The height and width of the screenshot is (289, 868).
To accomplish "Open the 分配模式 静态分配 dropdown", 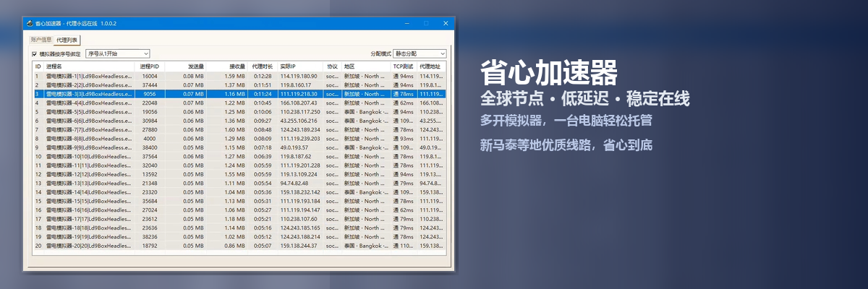I will pyautogui.click(x=420, y=53).
